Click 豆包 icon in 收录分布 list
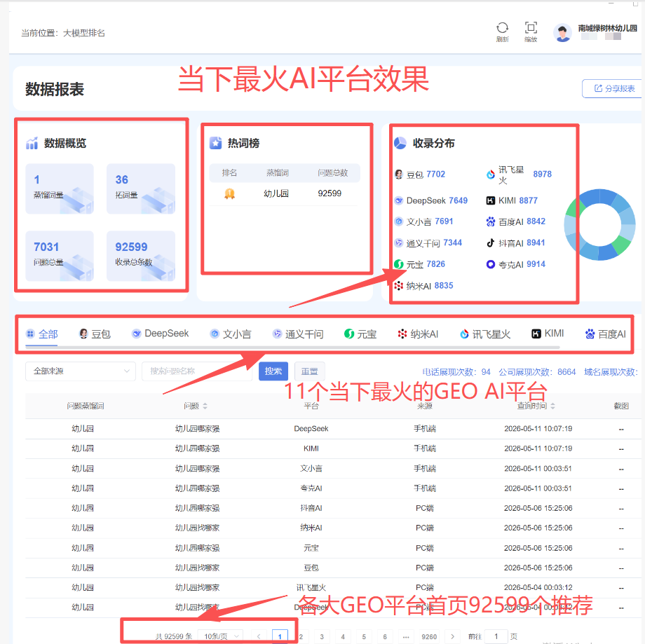 [399, 174]
